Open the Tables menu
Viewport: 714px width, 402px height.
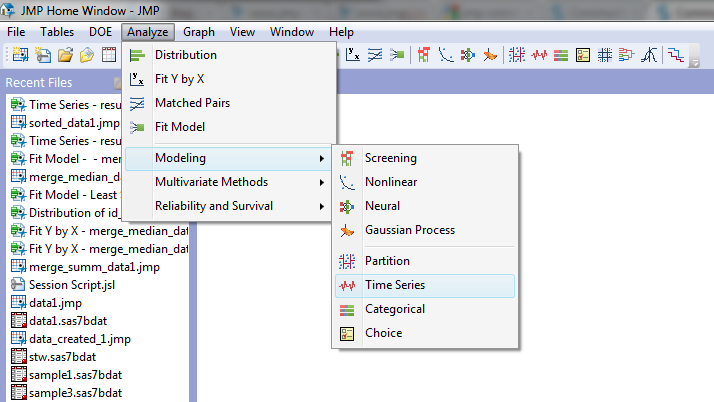[x=57, y=32]
